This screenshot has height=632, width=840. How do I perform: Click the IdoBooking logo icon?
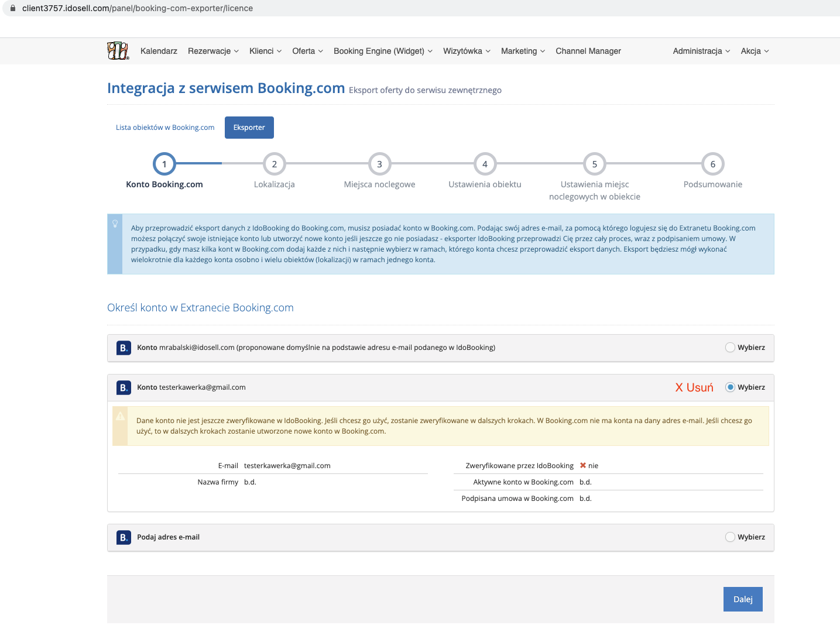pos(118,51)
